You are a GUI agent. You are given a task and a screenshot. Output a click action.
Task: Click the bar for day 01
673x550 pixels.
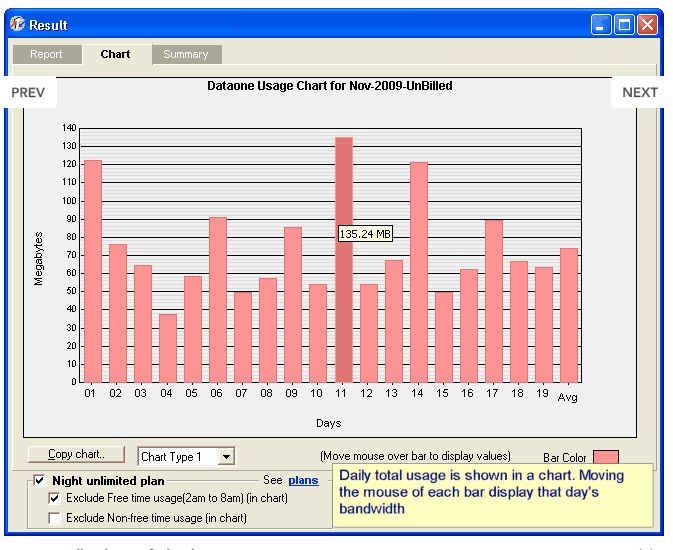pyautogui.click(x=93, y=271)
